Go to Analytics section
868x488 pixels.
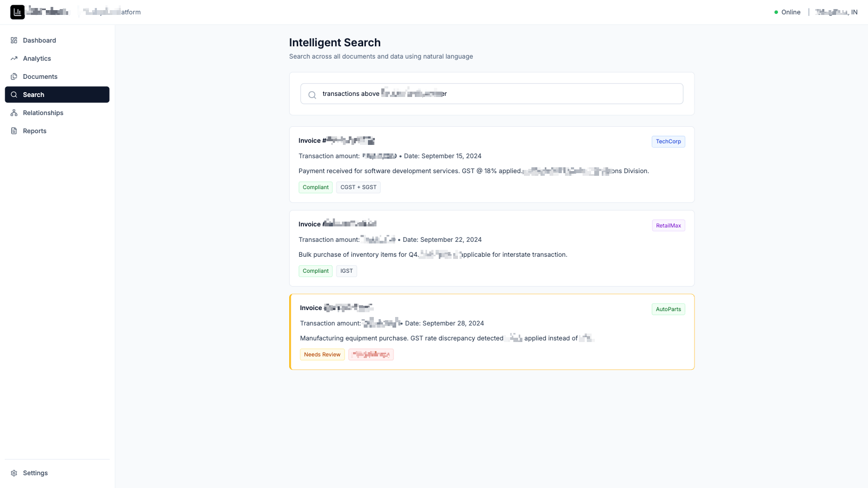pyautogui.click(x=57, y=59)
